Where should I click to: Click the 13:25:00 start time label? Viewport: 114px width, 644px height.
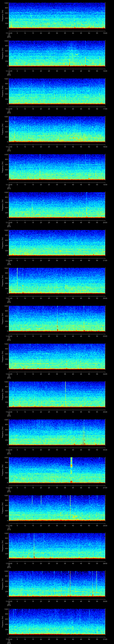(9, 450)
